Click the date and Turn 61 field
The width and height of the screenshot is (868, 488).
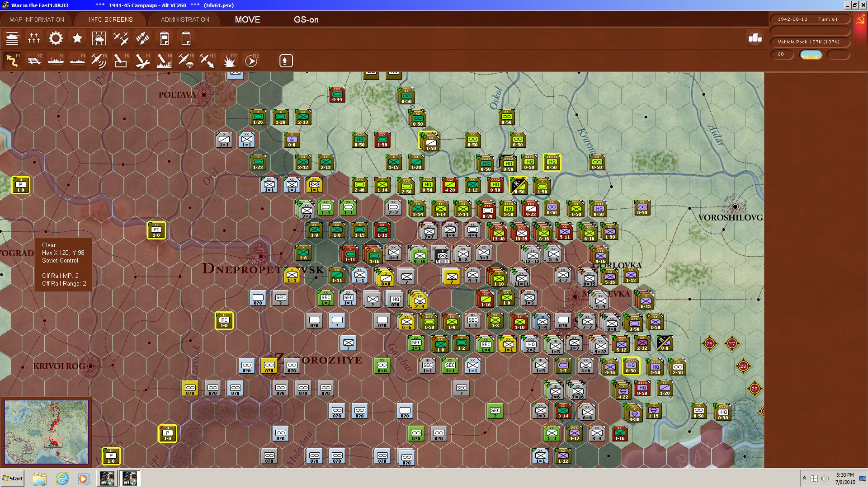pyautogui.click(x=810, y=19)
